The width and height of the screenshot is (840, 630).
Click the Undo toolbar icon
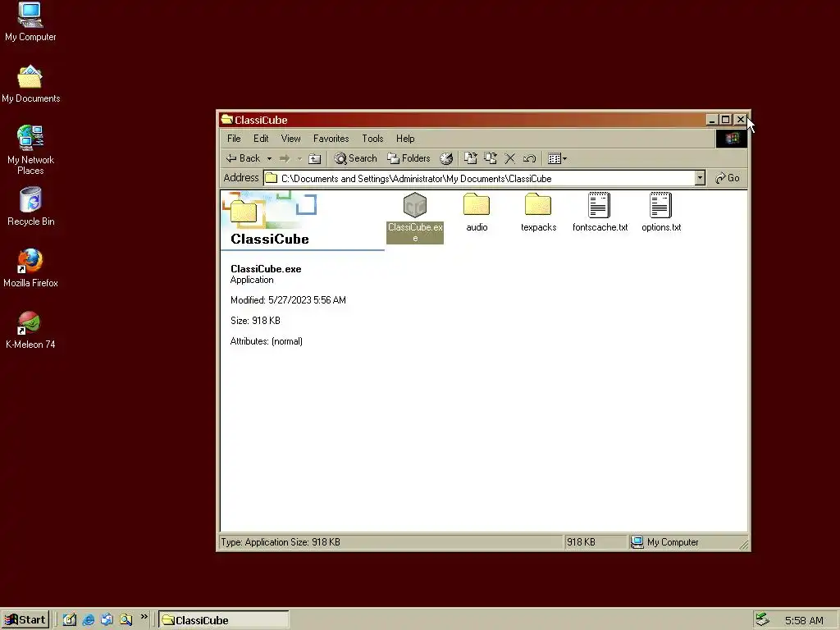[x=529, y=158]
